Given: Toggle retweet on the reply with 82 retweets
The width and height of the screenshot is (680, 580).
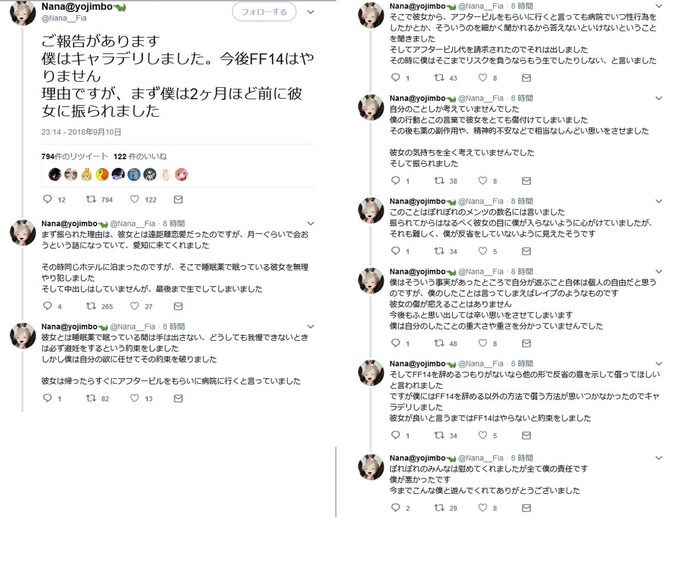Looking at the screenshot, I should [91, 398].
